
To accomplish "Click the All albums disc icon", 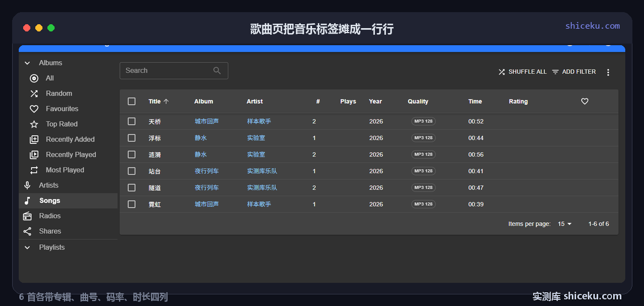I will click(x=34, y=78).
